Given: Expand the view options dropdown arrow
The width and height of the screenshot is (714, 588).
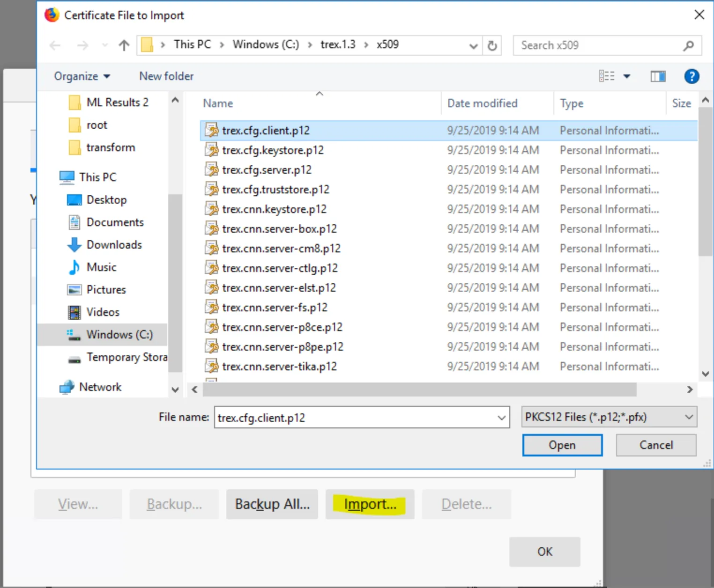Looking at the screenshot, I should 626,76.
